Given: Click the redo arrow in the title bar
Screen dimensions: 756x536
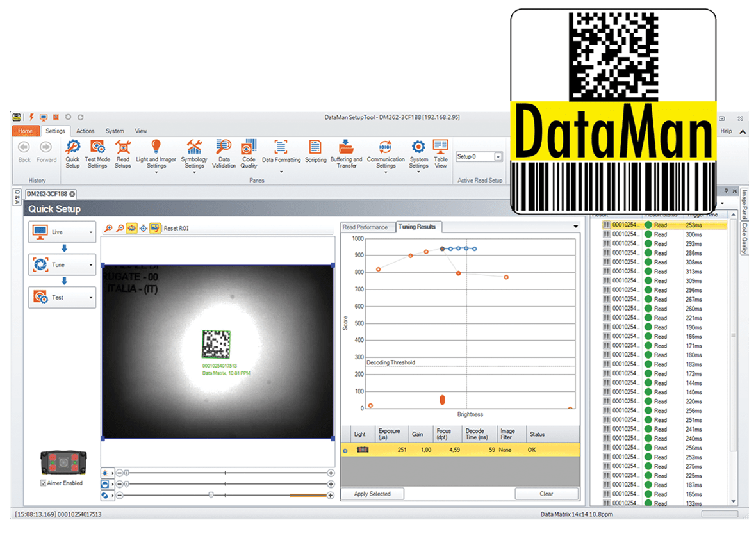Looking at the screenshot, I should tap(81, 117).
